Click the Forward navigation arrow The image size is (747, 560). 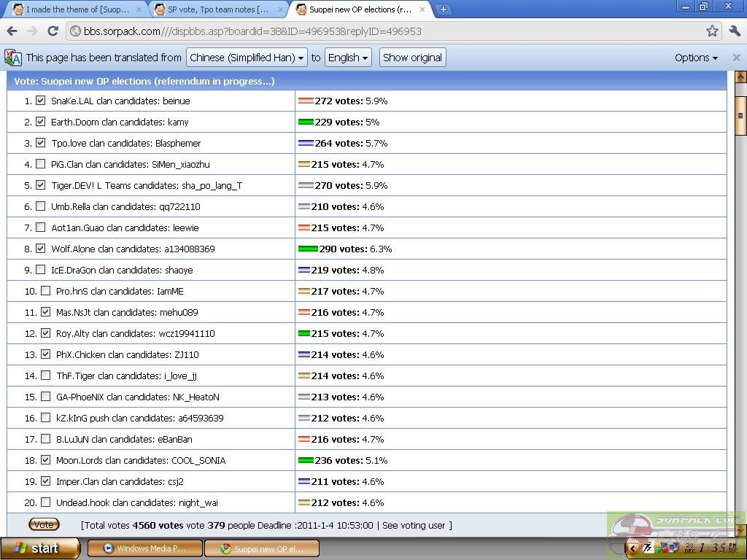click(32, 31)
